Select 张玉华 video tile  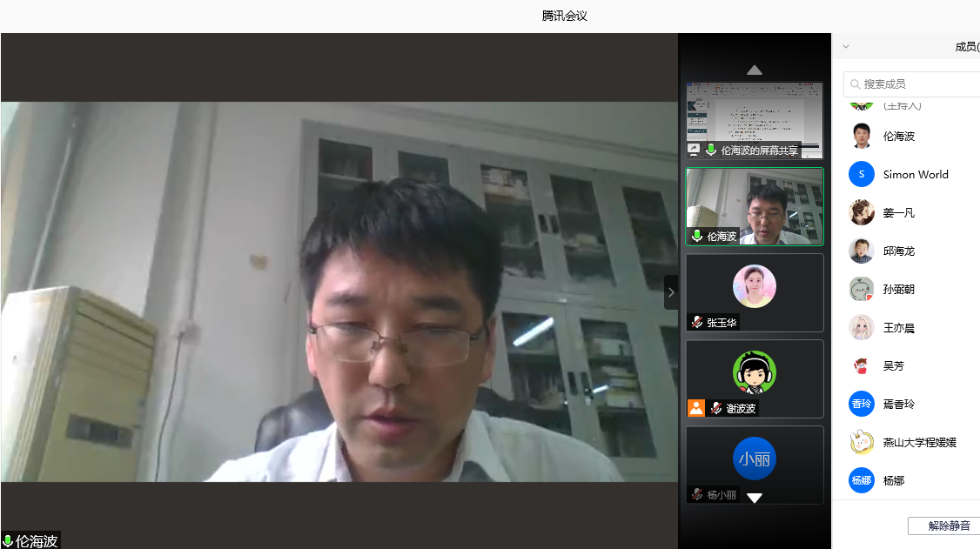pyautogui.click(x=755, y=292)
